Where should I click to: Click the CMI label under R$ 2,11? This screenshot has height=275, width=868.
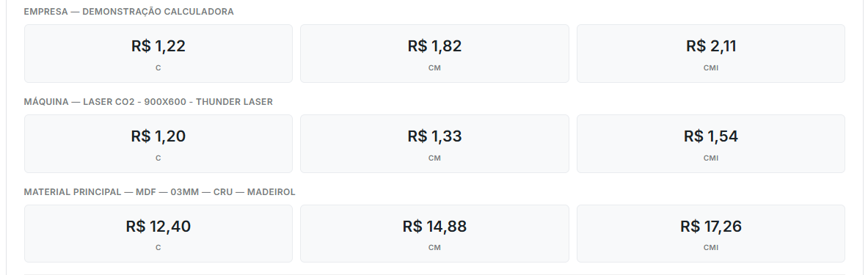(x=711, y=68)
